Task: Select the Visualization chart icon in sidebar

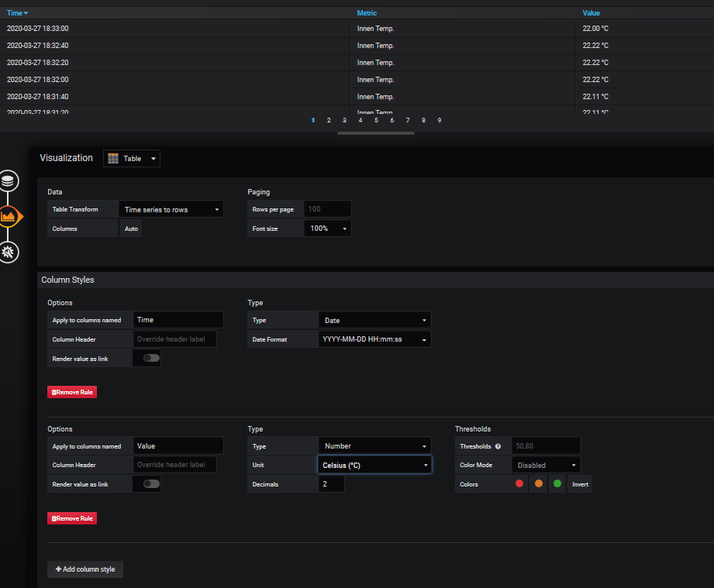Action: (x=8, y=216)
